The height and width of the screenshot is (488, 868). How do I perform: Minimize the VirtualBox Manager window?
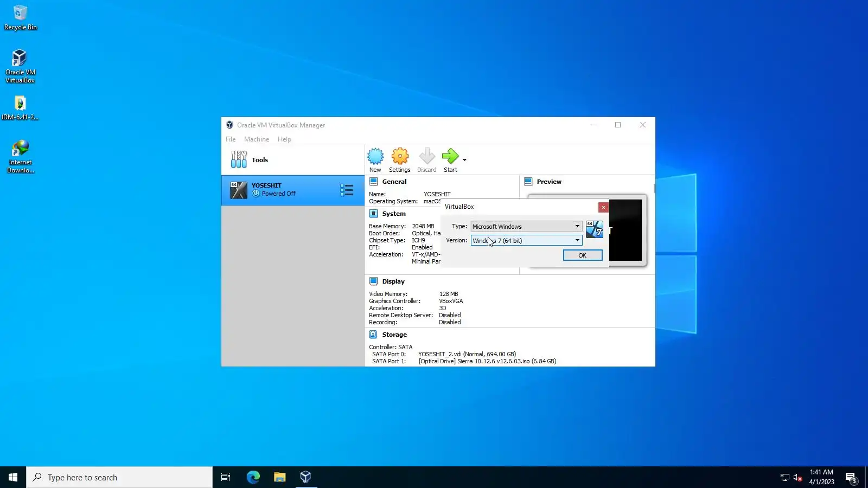pos(593,125)
